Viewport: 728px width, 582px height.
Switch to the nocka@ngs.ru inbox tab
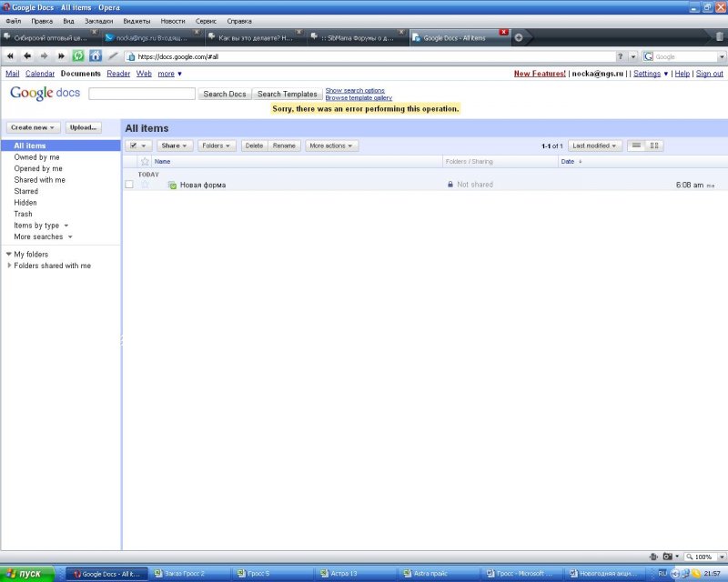[x=152, y=37]
